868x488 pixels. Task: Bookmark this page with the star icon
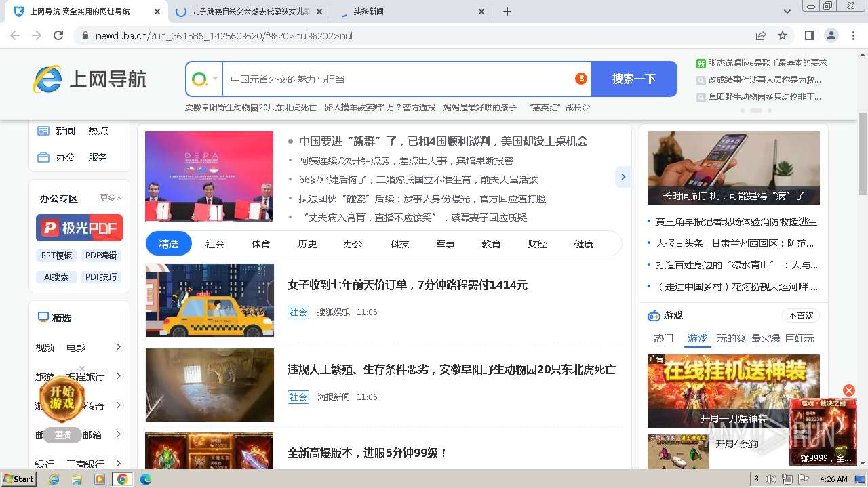click(783, 35)
